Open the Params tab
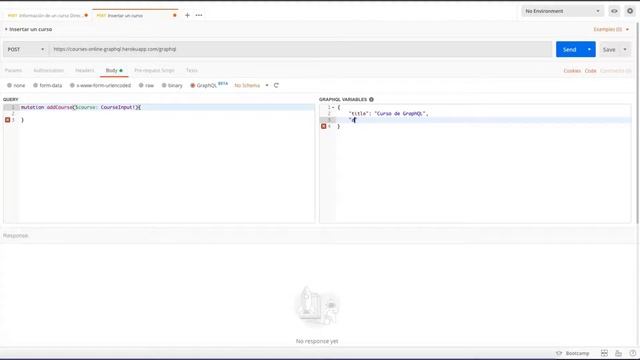640x360 pixels. pos(13,70)
